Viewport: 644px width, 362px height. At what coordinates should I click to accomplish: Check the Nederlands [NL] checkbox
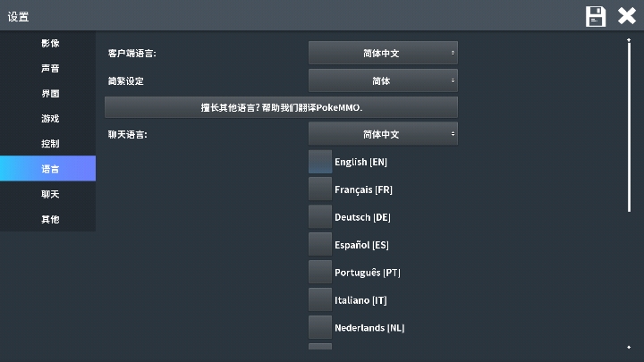click(320, 328)
